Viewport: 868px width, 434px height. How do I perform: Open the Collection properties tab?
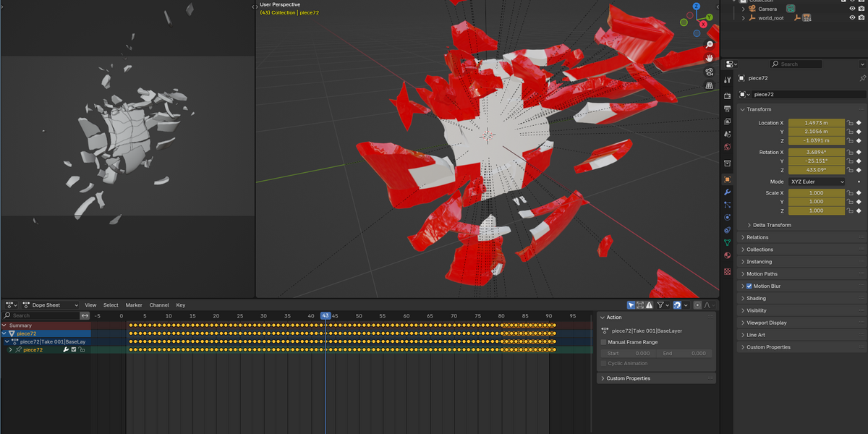(x=727, y=163)
